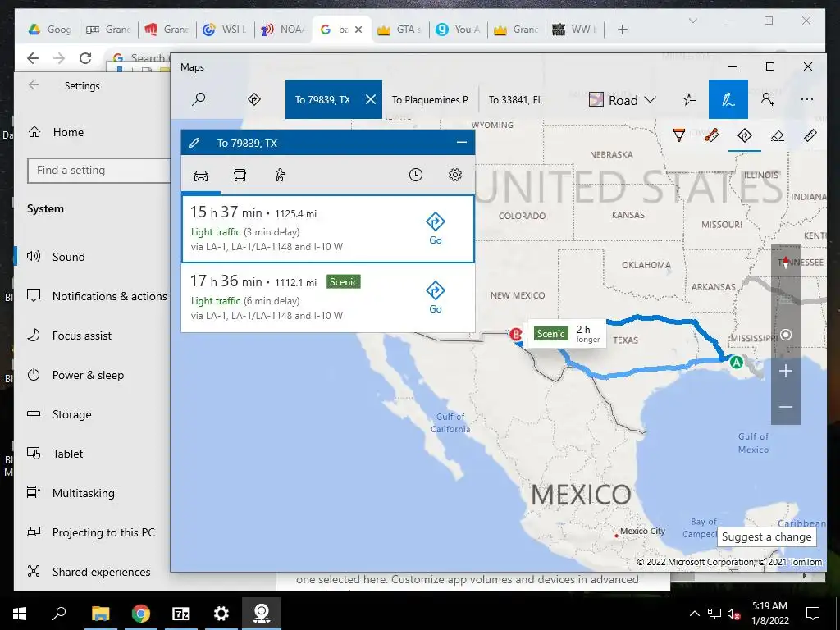The image size is (840, 630).
Task: Zoom in with the map plus button
Action: click(785, 371)
